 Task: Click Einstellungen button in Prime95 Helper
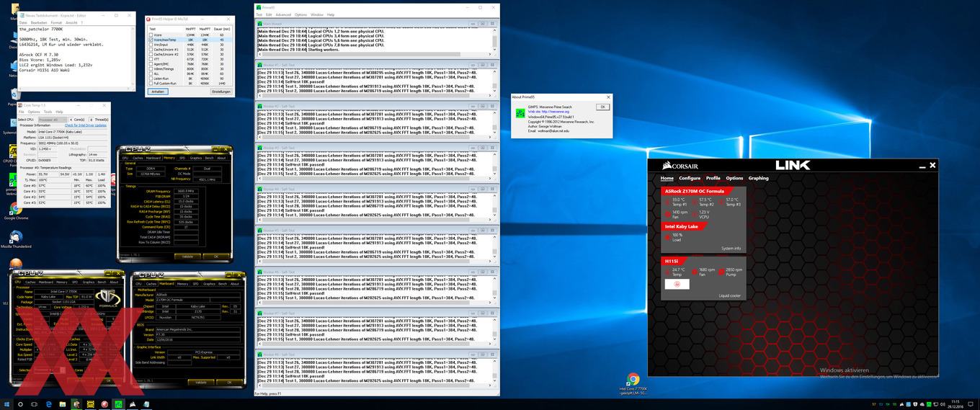[x=220, y=92]
